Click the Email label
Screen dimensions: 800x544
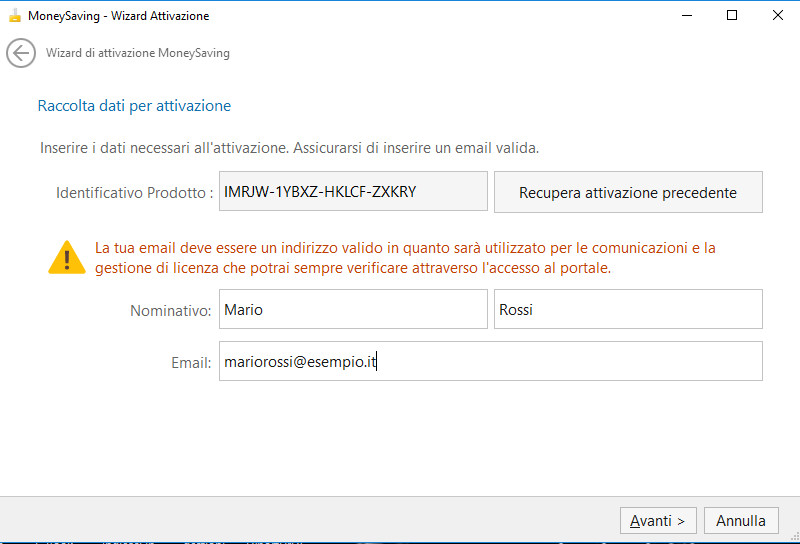[x=191, y=362]
